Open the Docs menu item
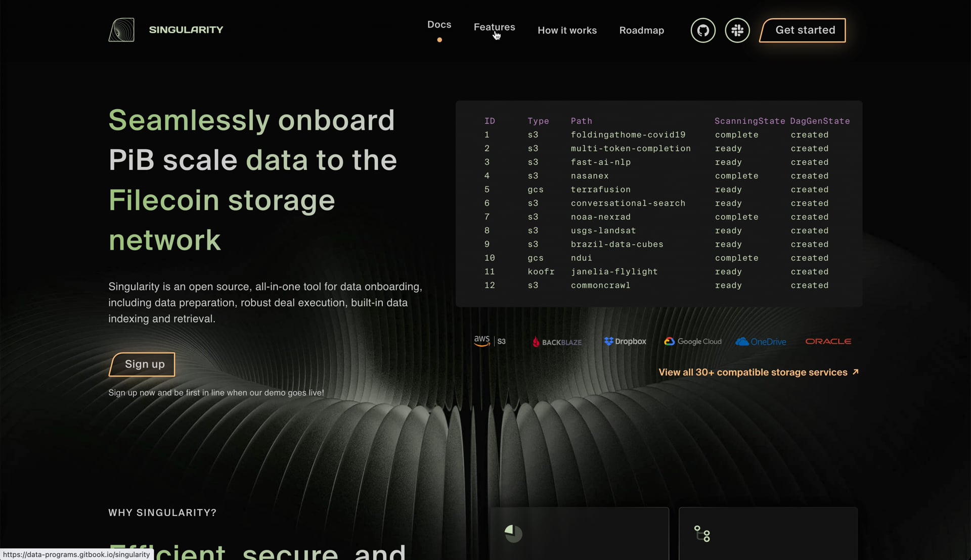The image size is (971, 560). [439, 25]
